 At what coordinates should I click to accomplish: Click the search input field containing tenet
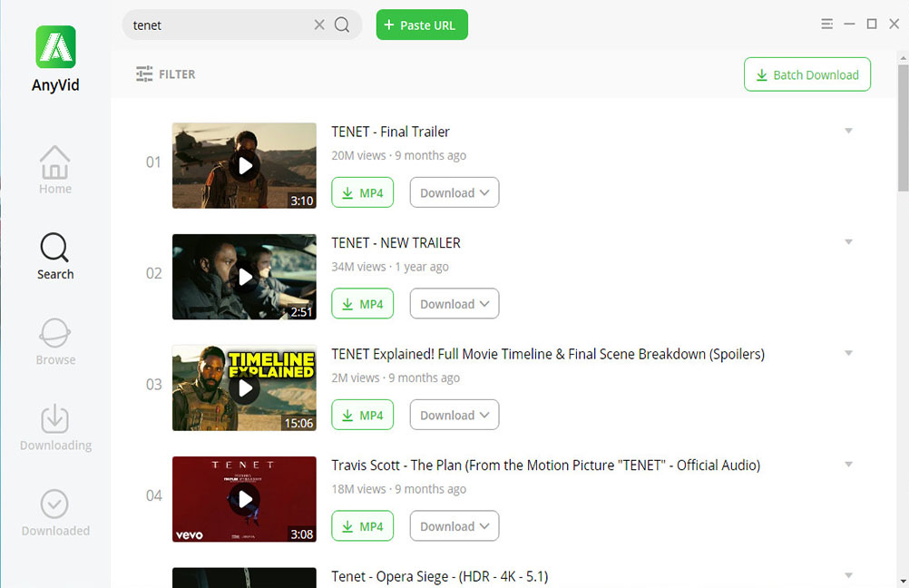(x=218, y=25)
